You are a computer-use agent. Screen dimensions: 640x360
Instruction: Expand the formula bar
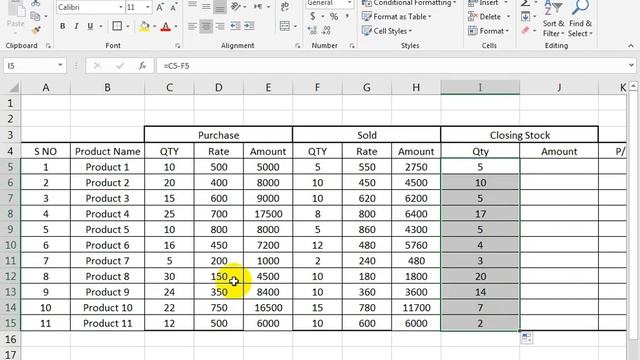coord(631,66)
